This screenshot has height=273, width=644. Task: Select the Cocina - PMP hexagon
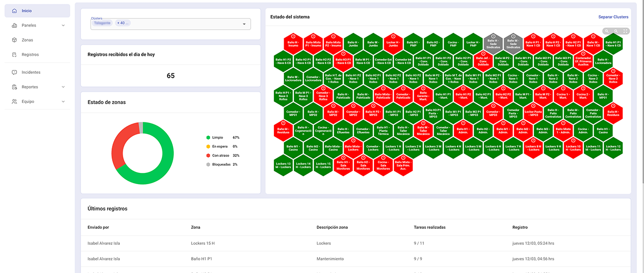coord(453,43)
